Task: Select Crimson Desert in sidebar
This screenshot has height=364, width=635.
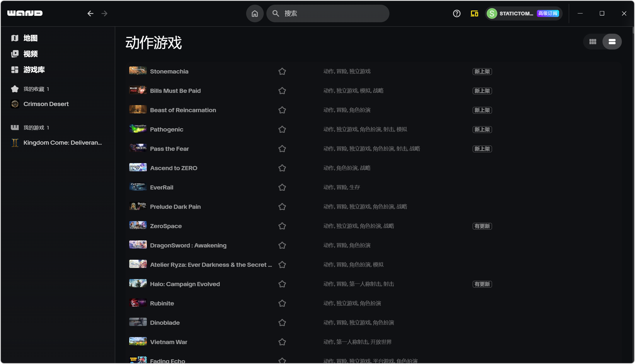Action: pyautogui.click(x=46, y=104)
